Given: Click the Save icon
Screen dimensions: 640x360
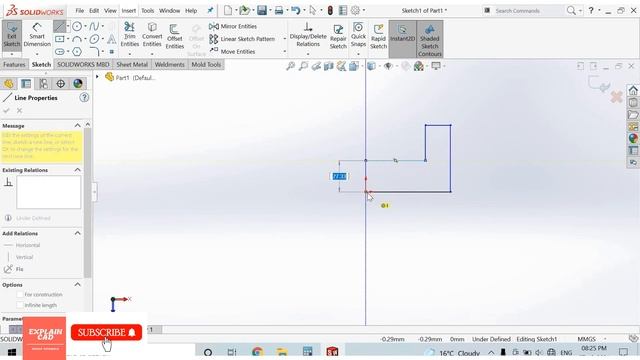Looking at the screenshot, I should tap(262, 11).
